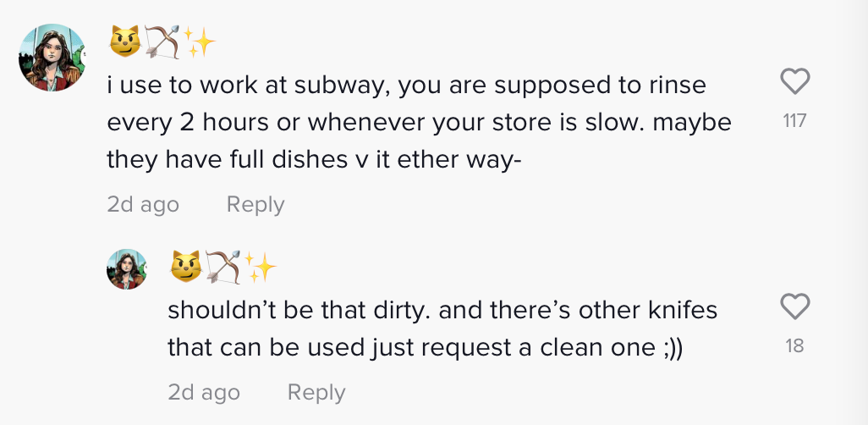
Task: Click the sparkles emoji in top comment username
Action: point(199,42)
